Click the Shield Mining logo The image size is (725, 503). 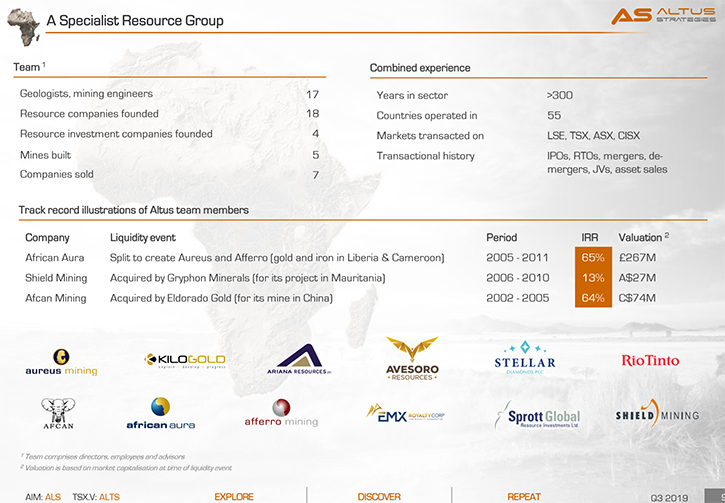(657, 413)
